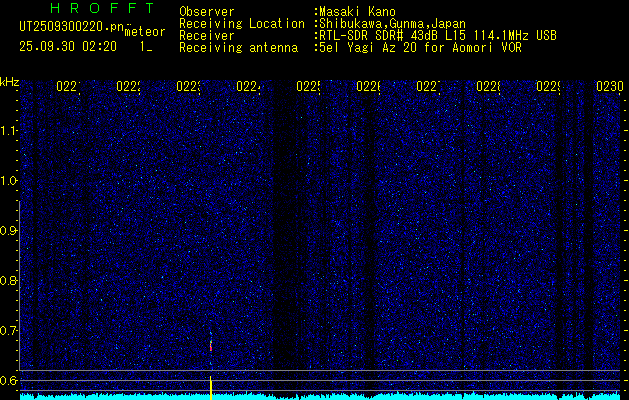Click the 0229 time axis label
629x400 pixels.
coord(548,86)
